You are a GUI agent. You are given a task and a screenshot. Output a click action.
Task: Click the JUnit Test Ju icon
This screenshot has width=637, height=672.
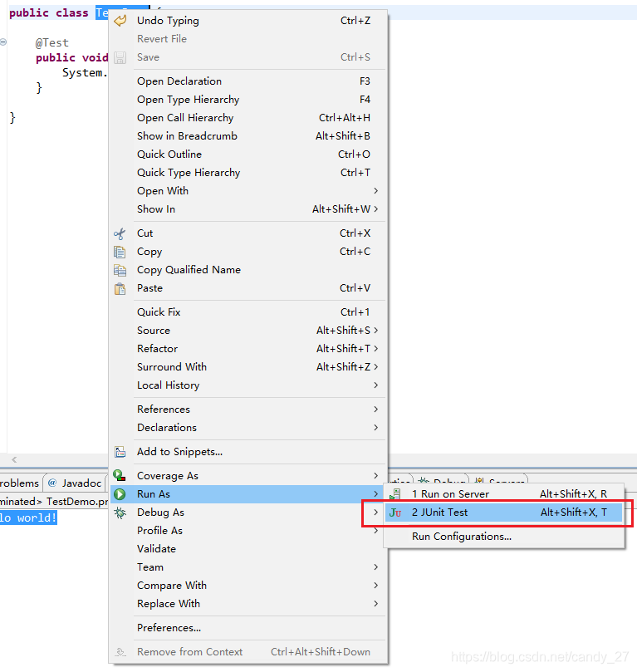pyautogui.click(x=395, y=513)
